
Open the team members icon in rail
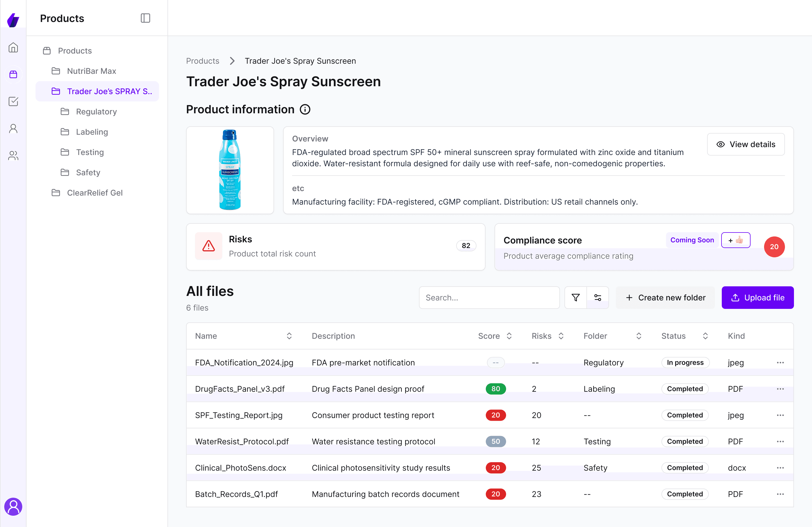coord(13,156)
